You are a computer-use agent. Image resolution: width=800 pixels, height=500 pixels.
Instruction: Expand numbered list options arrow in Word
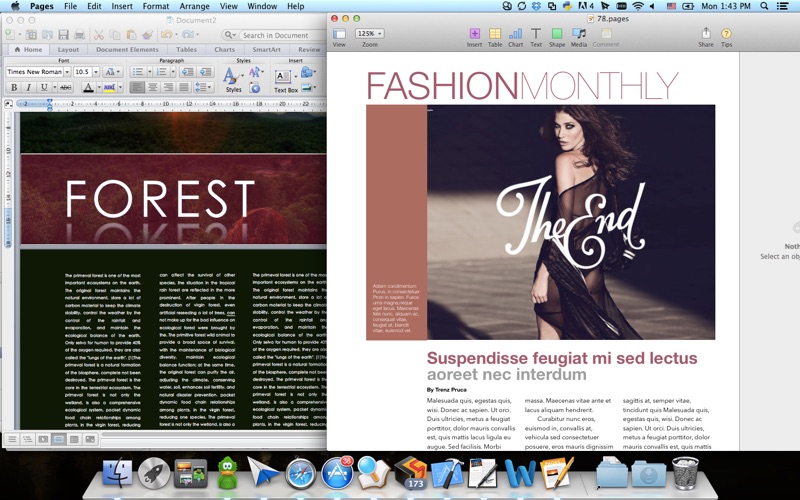173,72
